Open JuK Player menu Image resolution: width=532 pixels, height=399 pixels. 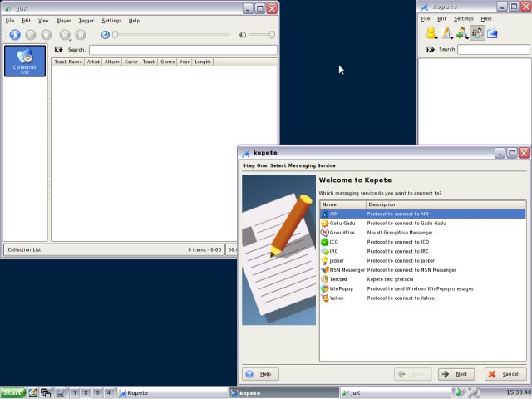click(x=63, y=21)
